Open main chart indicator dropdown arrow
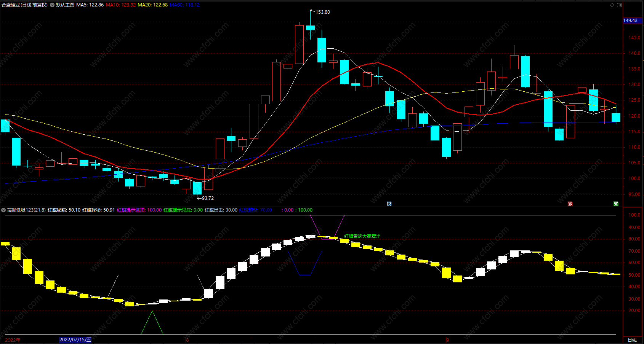Screen dimensions: 644x344 (x=52, y=5)
